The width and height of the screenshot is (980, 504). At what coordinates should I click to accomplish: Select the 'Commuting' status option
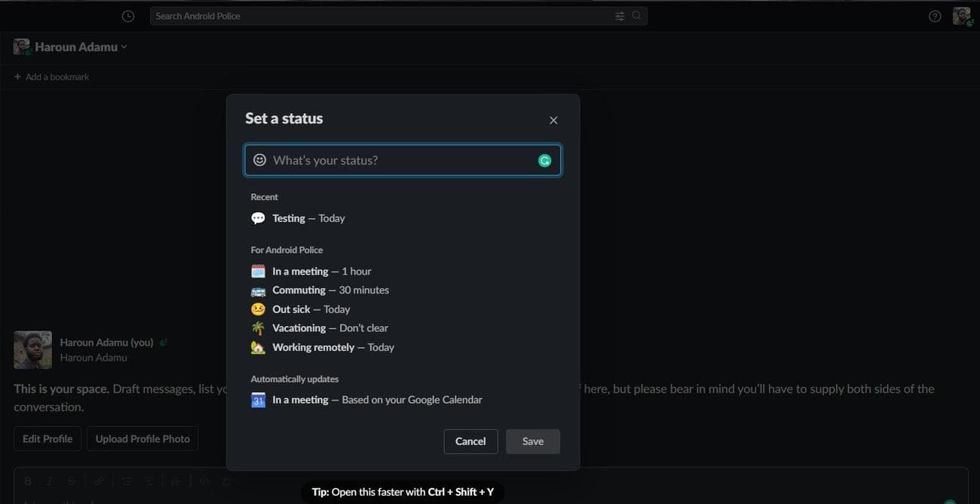tap(330, 290)
